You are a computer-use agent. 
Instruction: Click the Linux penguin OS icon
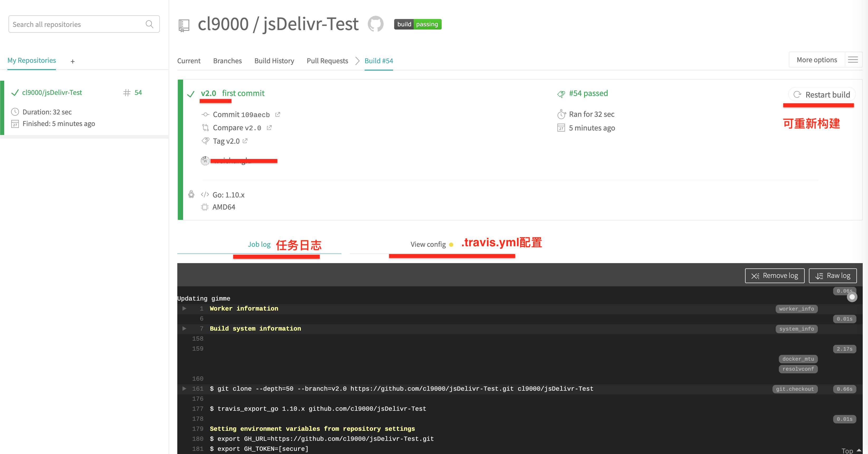(x=191, y=194)
